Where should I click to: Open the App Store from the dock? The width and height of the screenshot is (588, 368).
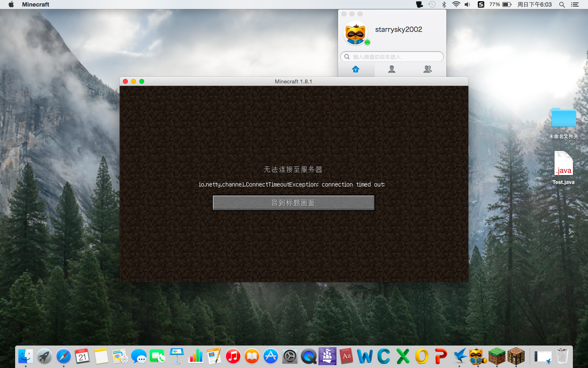[271, 356]
